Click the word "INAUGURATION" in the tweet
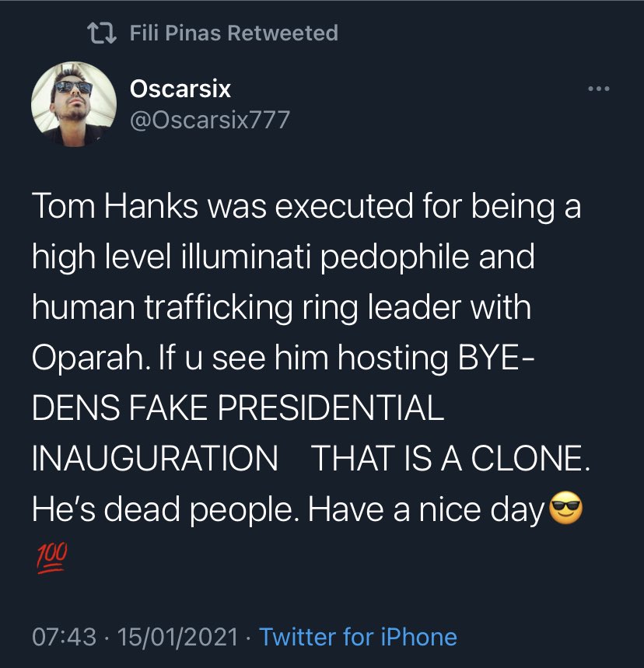Screen dimensions: 644x668 pyautogui.click(x=154, y=460)
